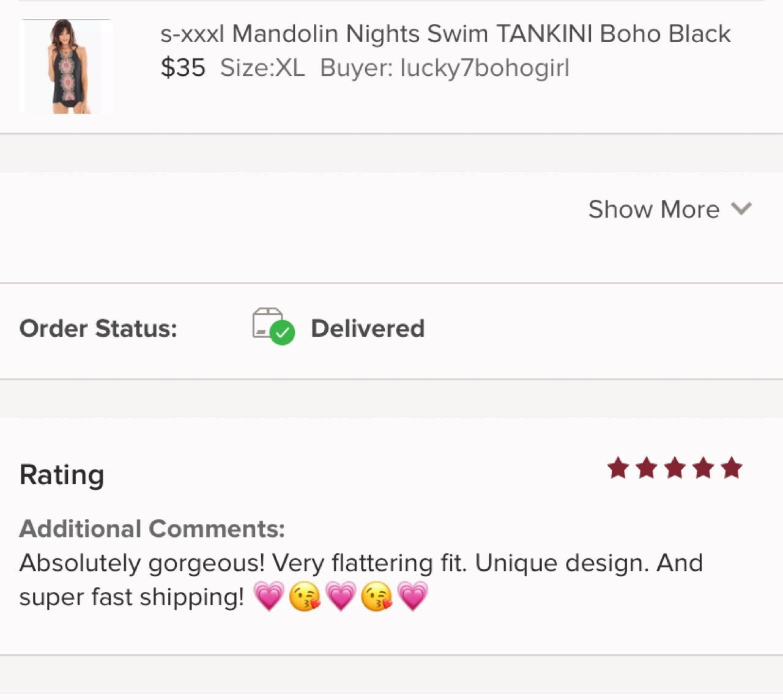Viewport: 783px width, 700px height.
Task: Click the Delivered status text
Action: click(x=367, y=328)
